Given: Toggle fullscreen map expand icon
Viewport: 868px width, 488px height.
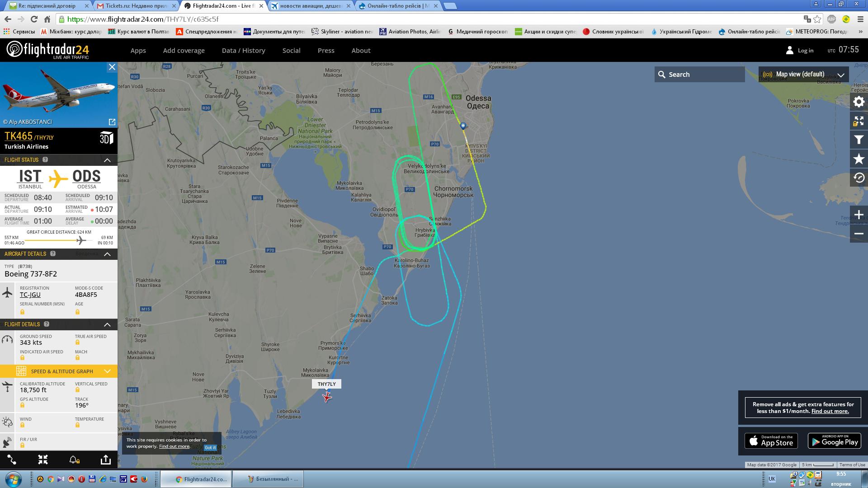Looking at the screenshot, I should pyautogui.click(x=859, y=121).
